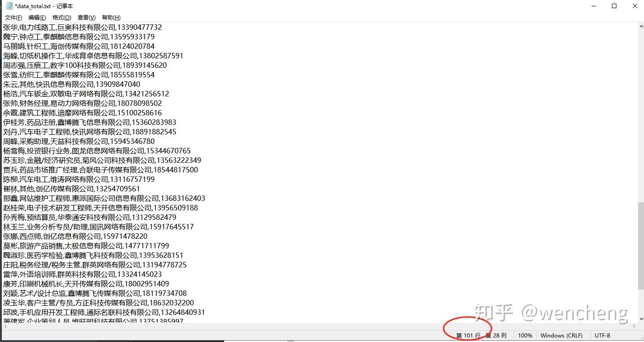
Task: Maximize the Notepad window
Action: tap(614, 6)
